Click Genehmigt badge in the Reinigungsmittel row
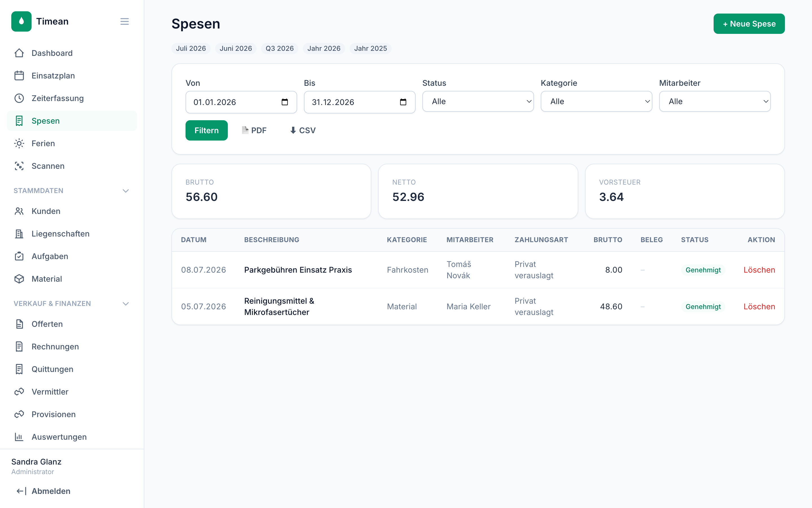The image size is (812, 508). point(703,306)
